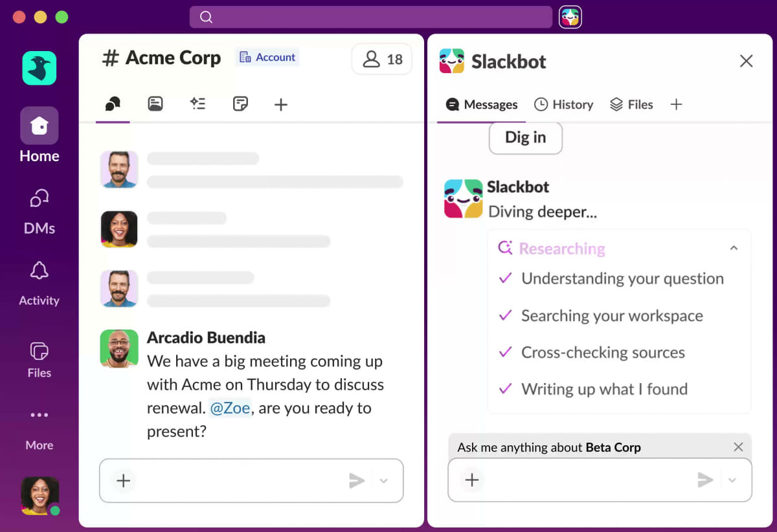Click the plus in Slackbot message box
Viewport: 777px width, 532px height.
click(x=472, y=480)
